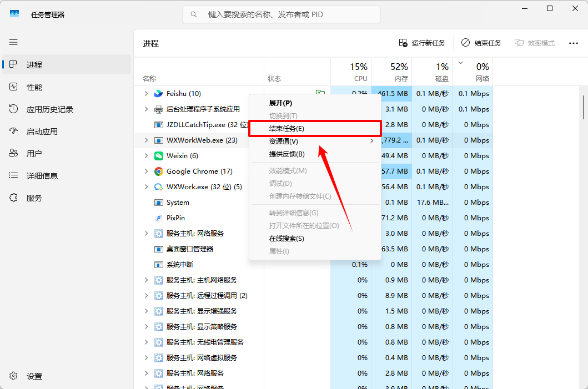Click the Settings gear icon
The width and height of the screenshot is (588, 389).
[13, 376]
